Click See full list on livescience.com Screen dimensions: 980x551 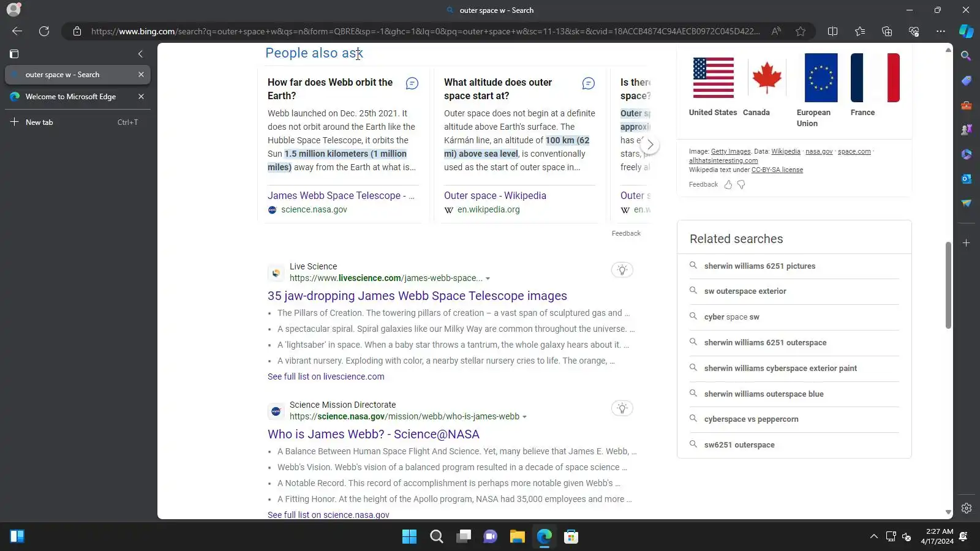click(x=326, y=377)
